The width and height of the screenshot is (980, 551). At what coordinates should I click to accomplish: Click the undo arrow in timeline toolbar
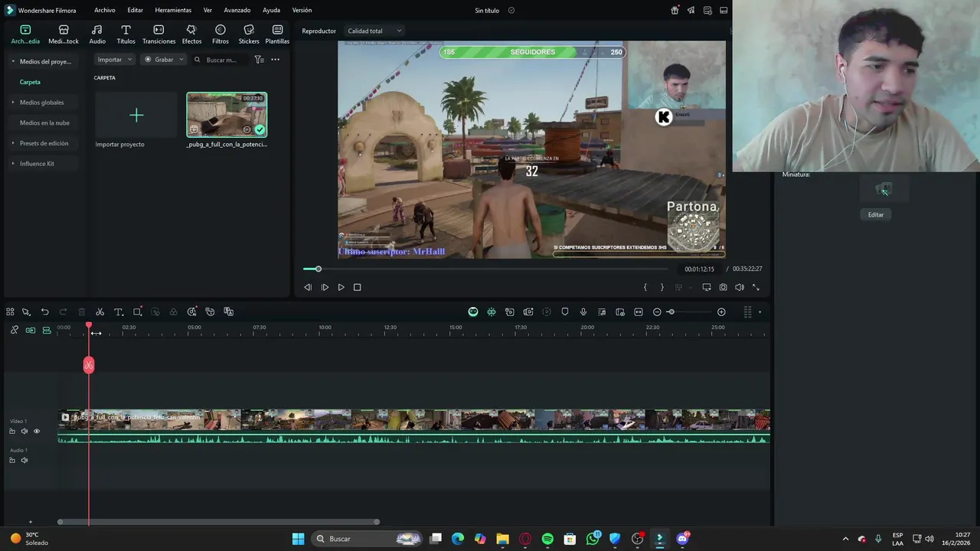pyautogui.click(x=44, y=311)
